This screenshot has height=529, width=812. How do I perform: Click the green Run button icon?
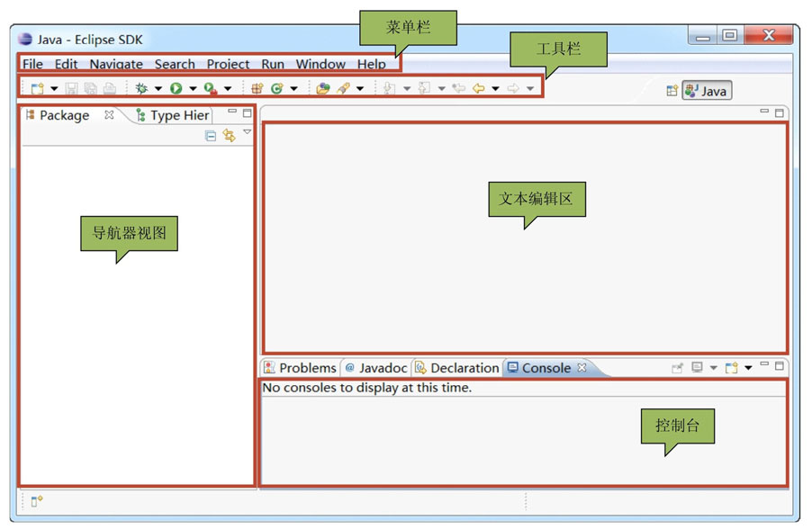pyautogui.click(x=176, y=88)
